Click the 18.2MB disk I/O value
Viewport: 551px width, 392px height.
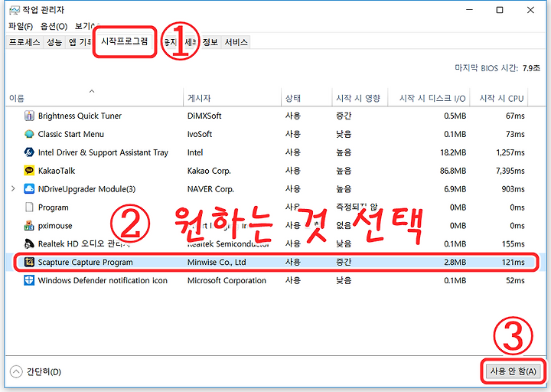(453, 152)
